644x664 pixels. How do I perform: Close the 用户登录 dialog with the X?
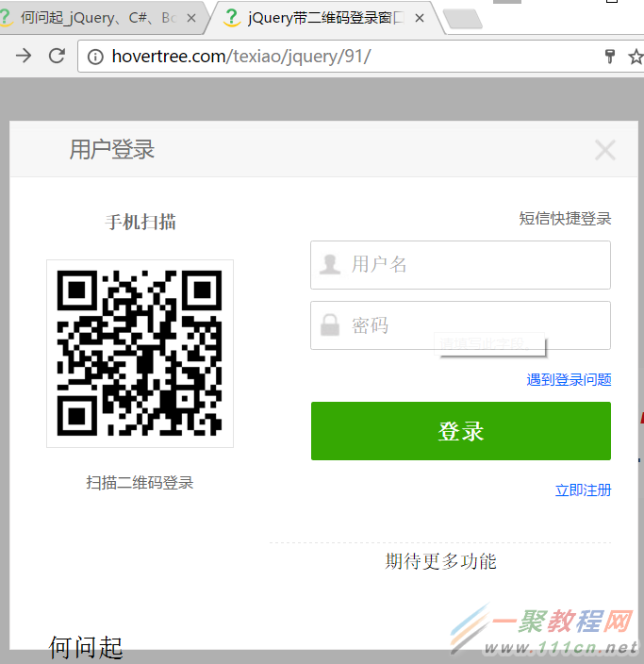[x=604, y=150]
